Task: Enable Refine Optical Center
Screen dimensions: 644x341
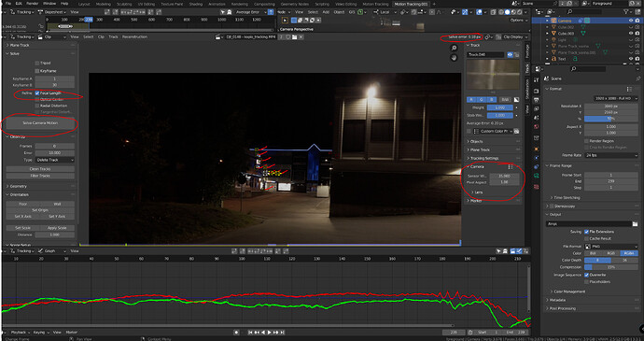Action: [x=37, y=100]
